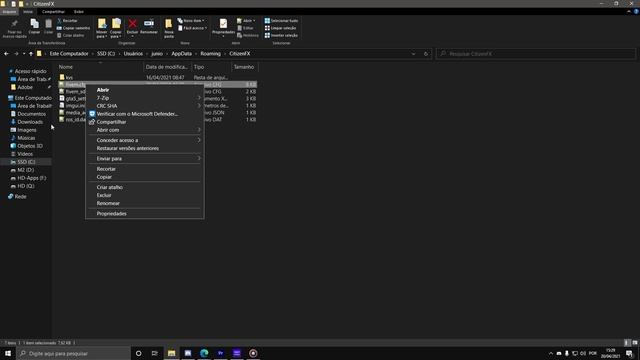Click Usuários in the address bar
640x360 pixels.
click(133, 53)
